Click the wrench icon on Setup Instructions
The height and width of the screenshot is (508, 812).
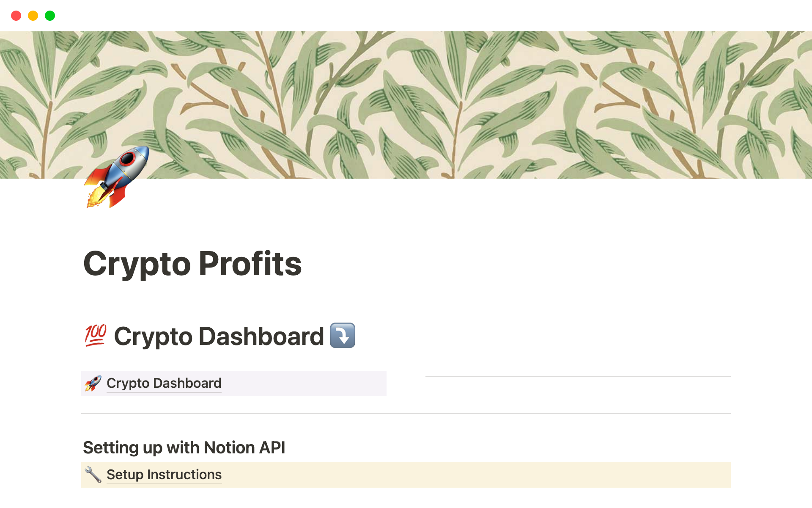(x=94, y=475)
